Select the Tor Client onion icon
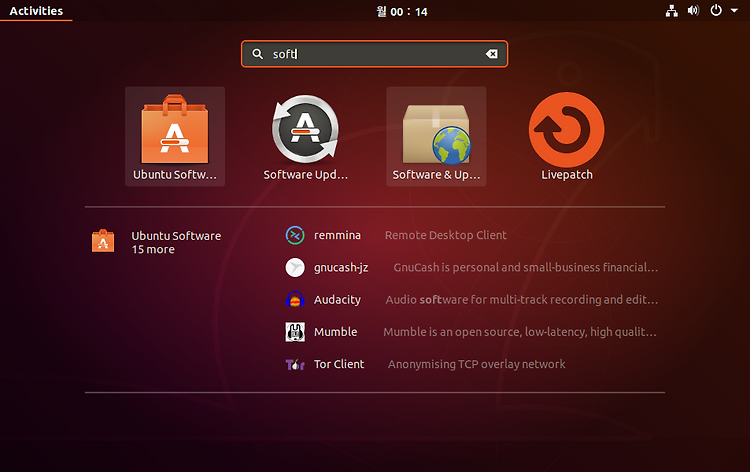The width and height of the screenshot is (750, 472). 295,364
